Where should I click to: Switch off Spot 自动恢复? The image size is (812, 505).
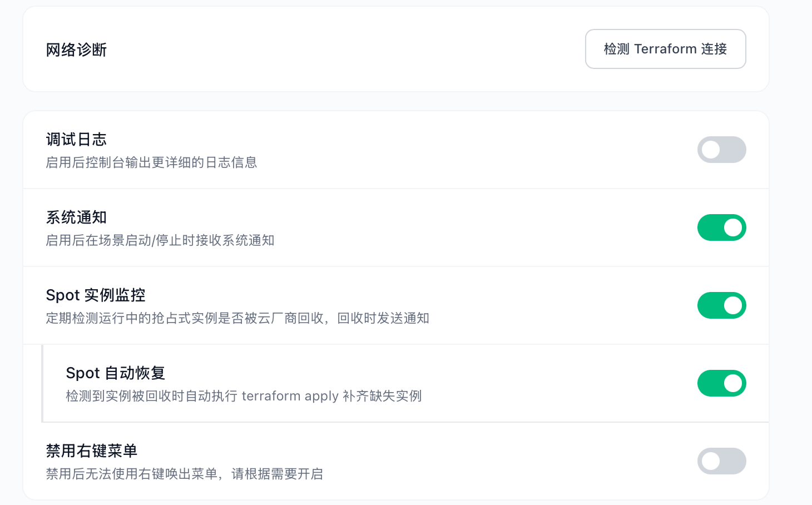tap(721, 383)
